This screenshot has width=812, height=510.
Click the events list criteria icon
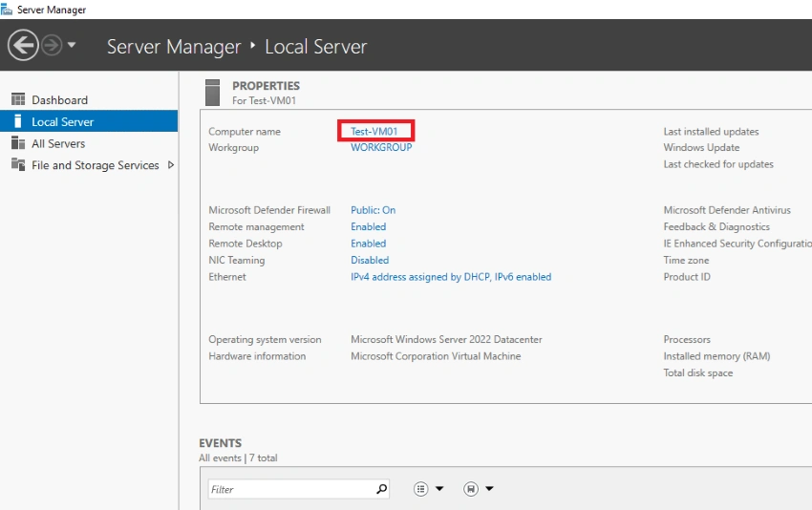click(x=421, y=488)
